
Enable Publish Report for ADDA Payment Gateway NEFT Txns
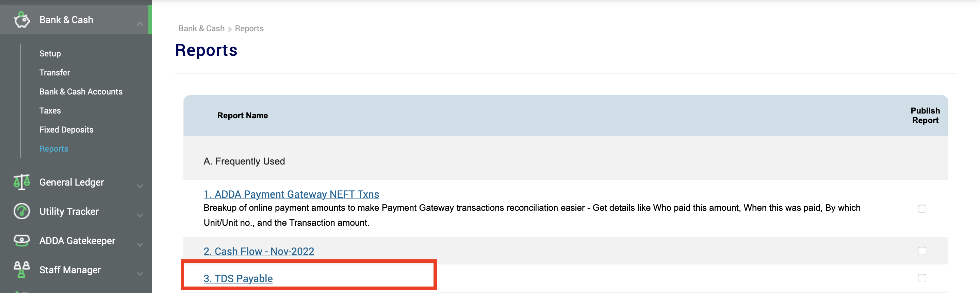[x=922, y=208]
